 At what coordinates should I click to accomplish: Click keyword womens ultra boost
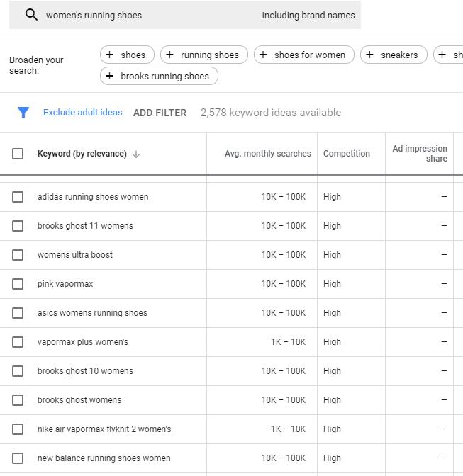click(x=75, y=255)
